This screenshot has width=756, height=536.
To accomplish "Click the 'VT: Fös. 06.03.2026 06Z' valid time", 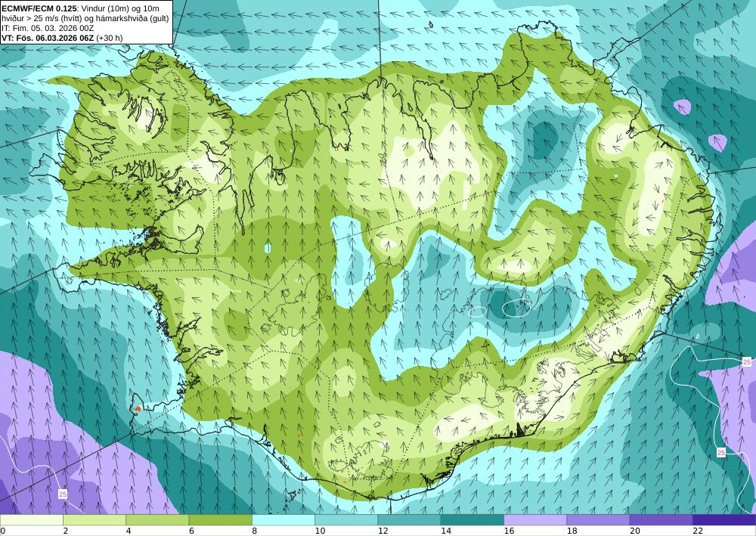I will coord(48,38).
